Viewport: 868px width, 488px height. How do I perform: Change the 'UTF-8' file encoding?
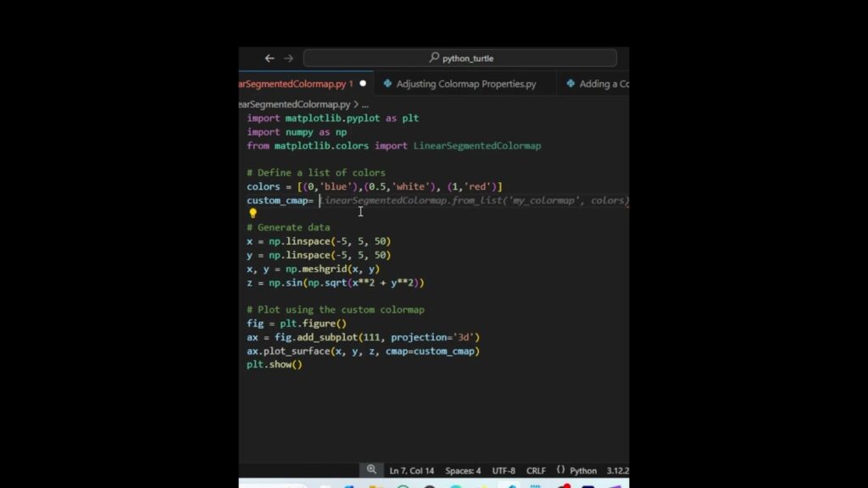tap(504, 471)
